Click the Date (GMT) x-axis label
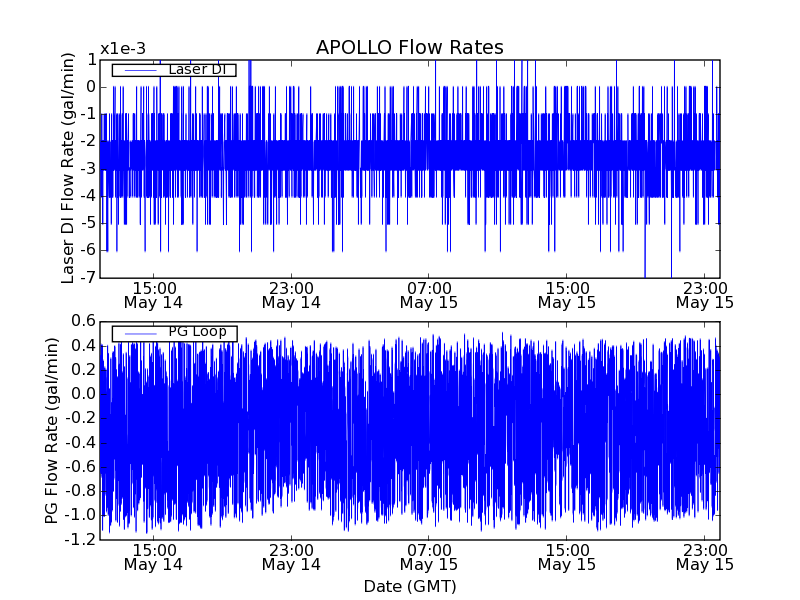The width and height of the screenshot is (800, 600). pyautogui.click(x=409, y=586)
